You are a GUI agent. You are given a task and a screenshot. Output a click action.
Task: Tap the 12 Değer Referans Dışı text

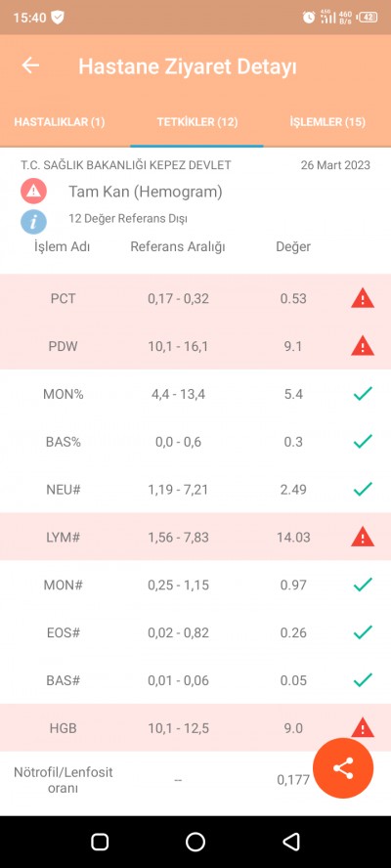click(128, 219)
